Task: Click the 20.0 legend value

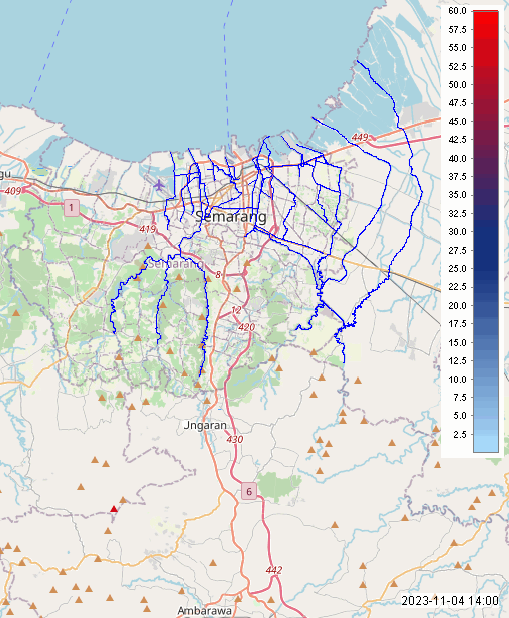Action: point(457,305)
